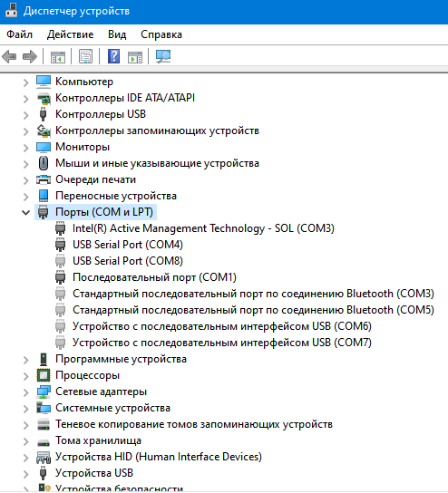Click the scan for hardware changes icon

click(163, 56)
